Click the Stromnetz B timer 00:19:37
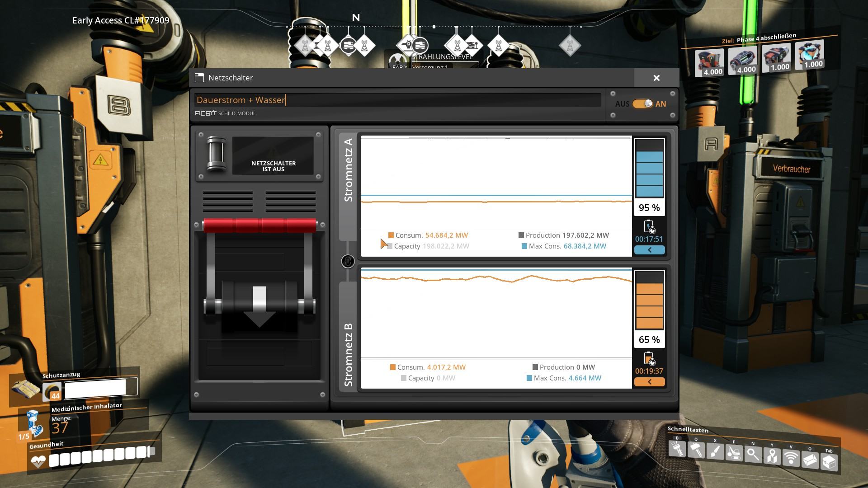The width and height of the screenshot is (868, 488). (x=649, y=371)
